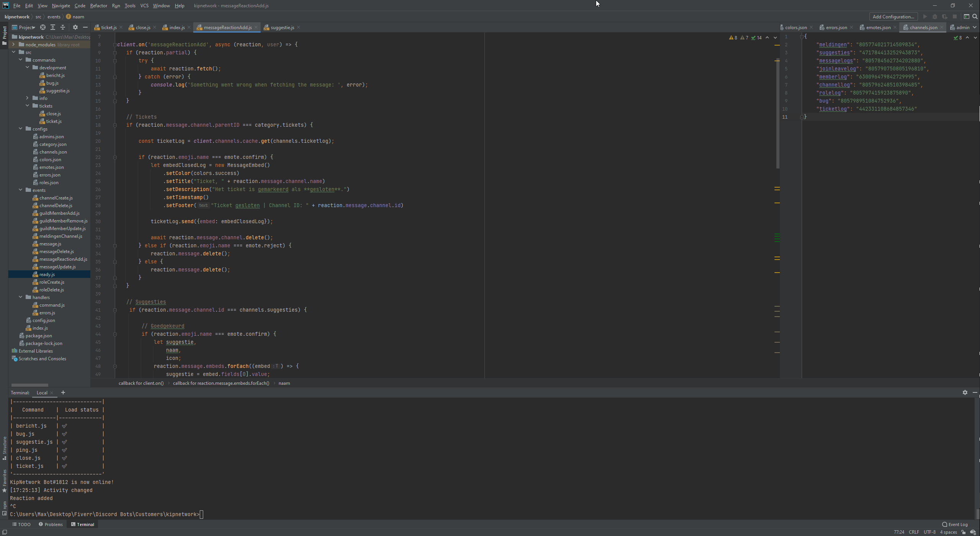The height and width of the screenshot is (536, 980).
Task: Click the Add Configuration button
Action: coord(893,16)
